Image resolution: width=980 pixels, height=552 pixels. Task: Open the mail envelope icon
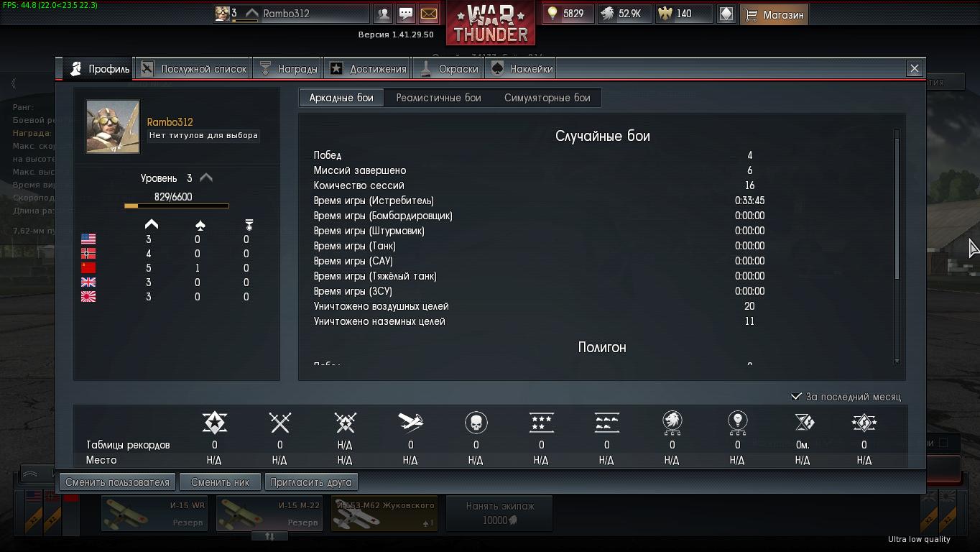point(429,14)
